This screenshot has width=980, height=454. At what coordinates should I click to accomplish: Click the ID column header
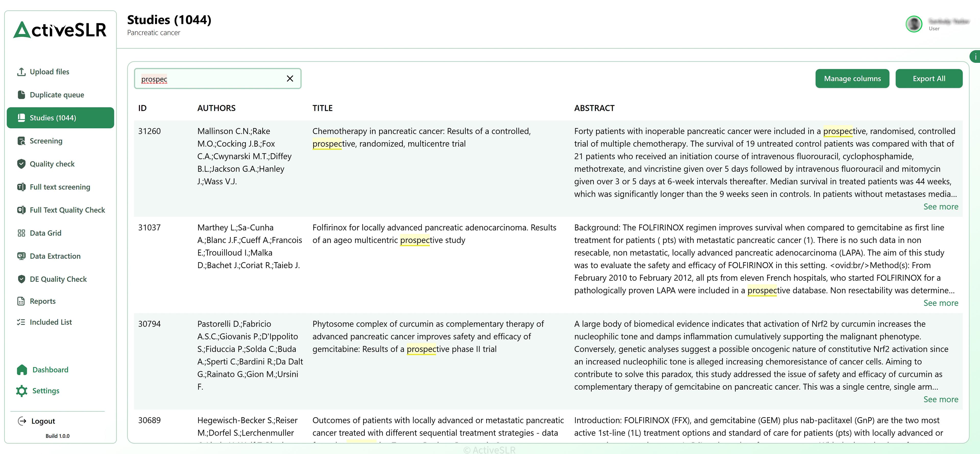(x=142, y=108)
